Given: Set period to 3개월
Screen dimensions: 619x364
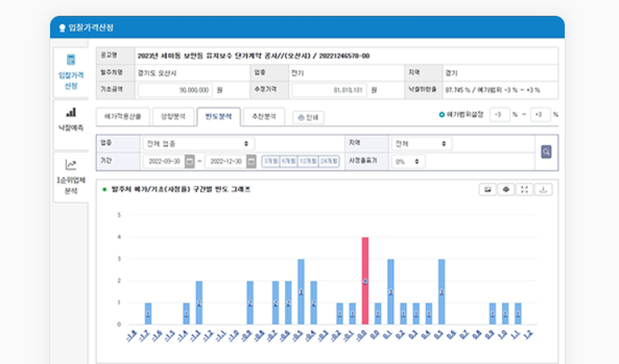Looking at the screenshot, I should tap(271, 161).
